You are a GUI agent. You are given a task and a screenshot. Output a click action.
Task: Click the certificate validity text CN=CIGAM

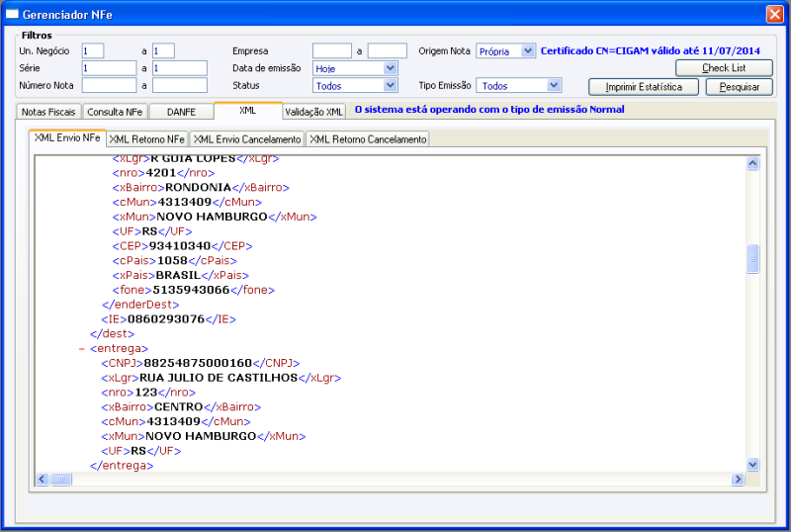(x=651, y=51)
